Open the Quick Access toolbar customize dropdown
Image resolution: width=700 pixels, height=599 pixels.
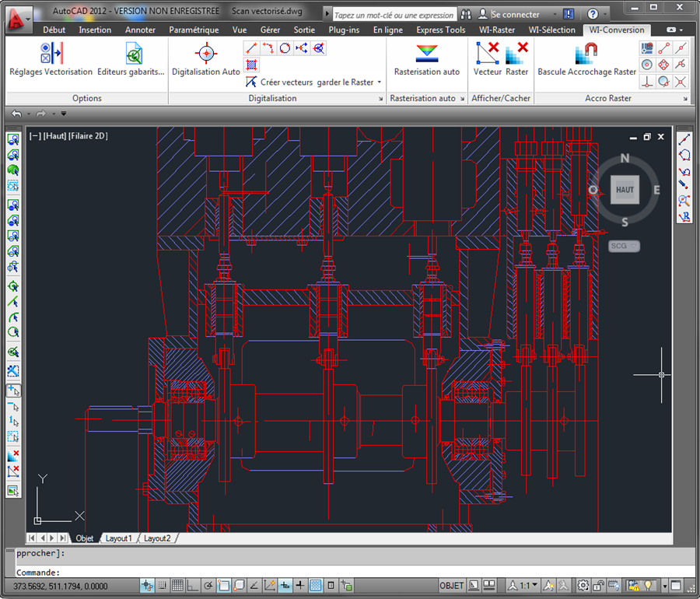[x=64, y=114]
